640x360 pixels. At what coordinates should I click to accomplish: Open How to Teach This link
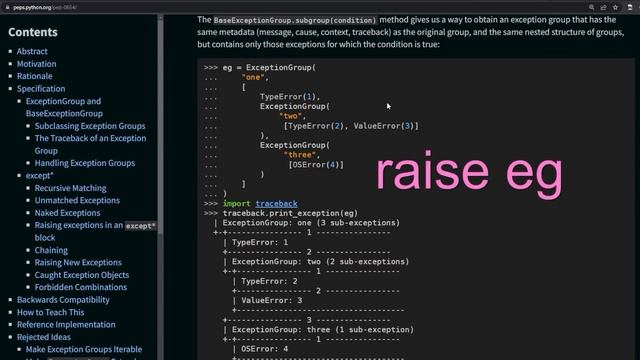[51, 312]
